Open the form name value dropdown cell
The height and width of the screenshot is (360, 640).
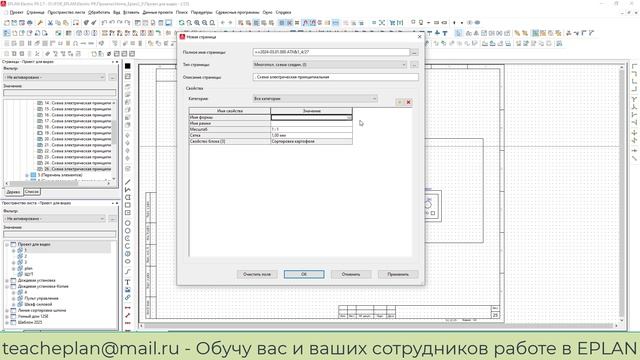pos(311,117)
